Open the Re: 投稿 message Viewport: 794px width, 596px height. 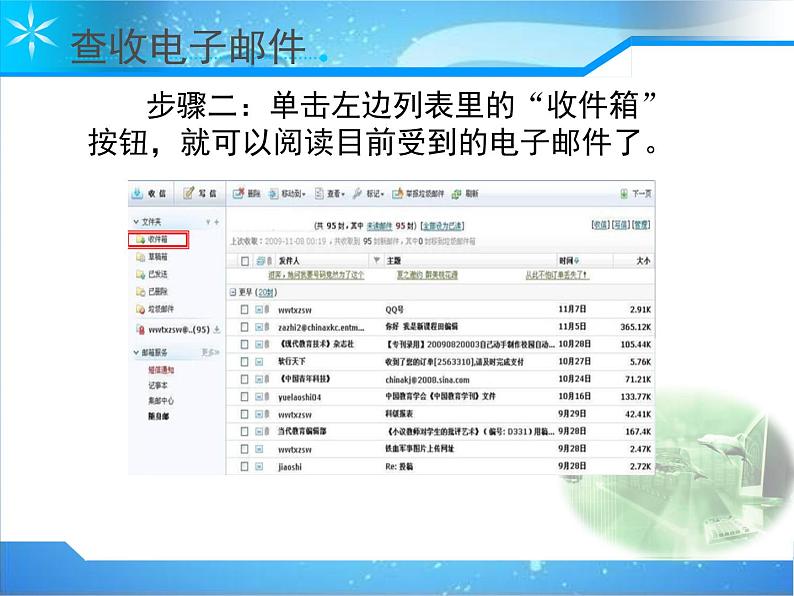399,466
